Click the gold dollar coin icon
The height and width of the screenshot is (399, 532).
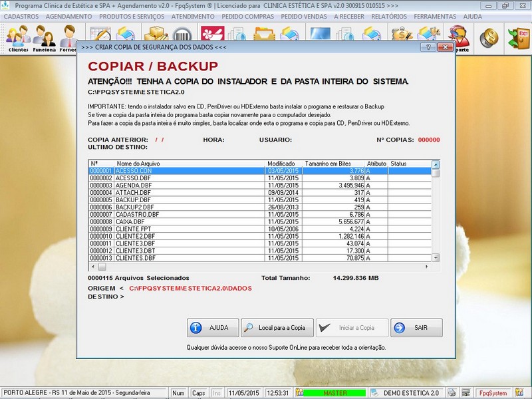(489, 38)
